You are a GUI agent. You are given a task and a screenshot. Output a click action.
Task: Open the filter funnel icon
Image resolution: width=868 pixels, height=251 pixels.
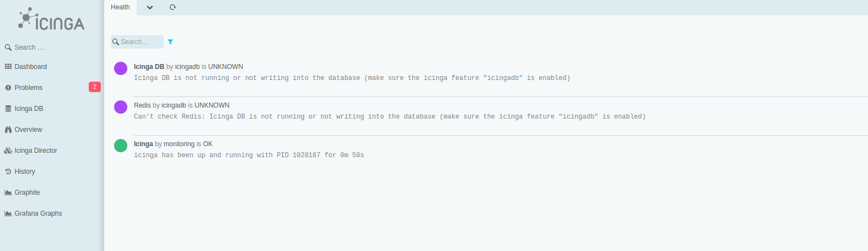170,42
